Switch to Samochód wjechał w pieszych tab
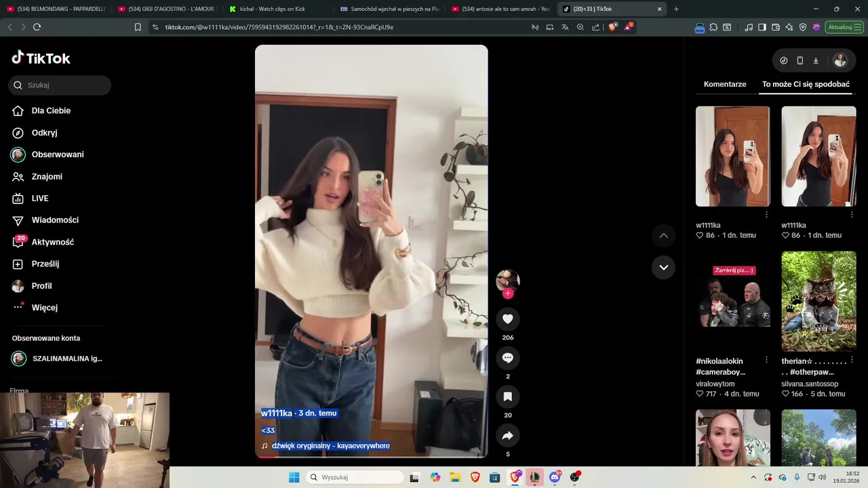This screenshot has height=488, width=868. tap(389, 9)
